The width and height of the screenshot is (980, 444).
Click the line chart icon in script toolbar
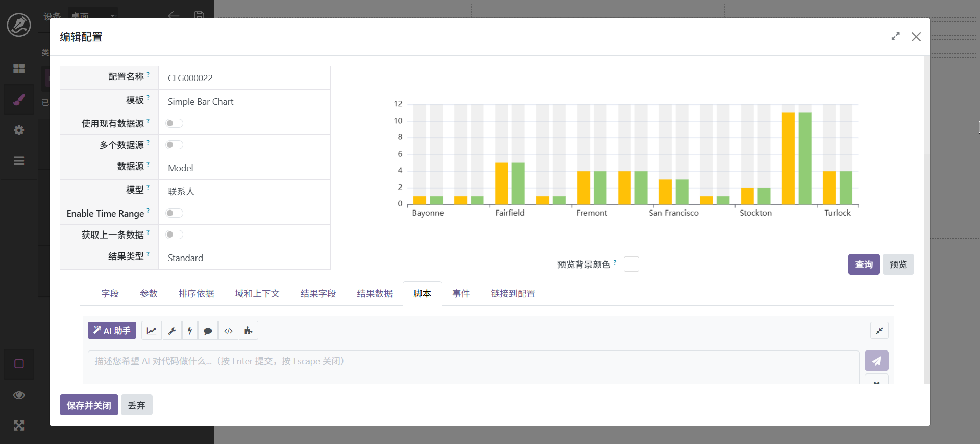click(x=152, y=331)
